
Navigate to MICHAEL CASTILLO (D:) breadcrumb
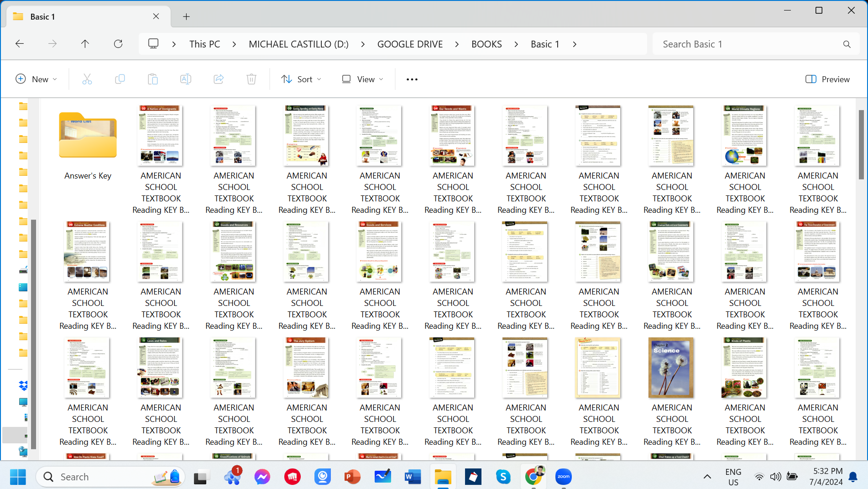click(x=298, y=44)
